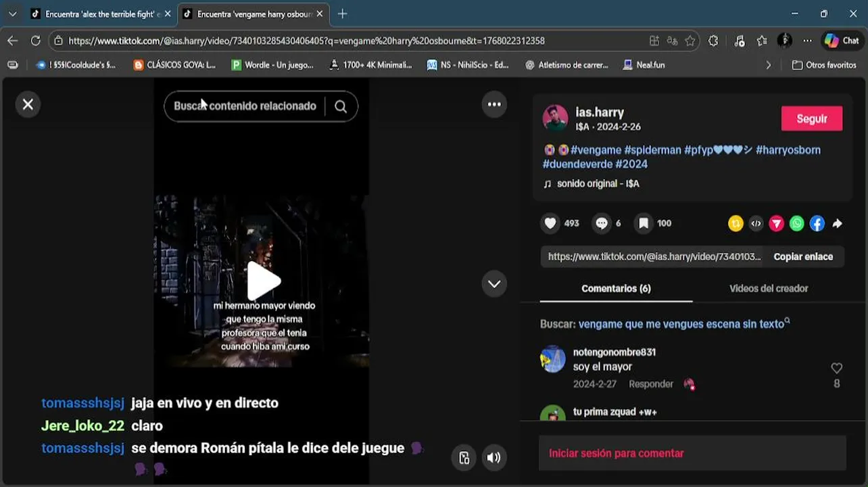868x487 pixels.
Task: Toggle the video sound/mute speaker
Action: pyautogui.click(x=494, y=458)
